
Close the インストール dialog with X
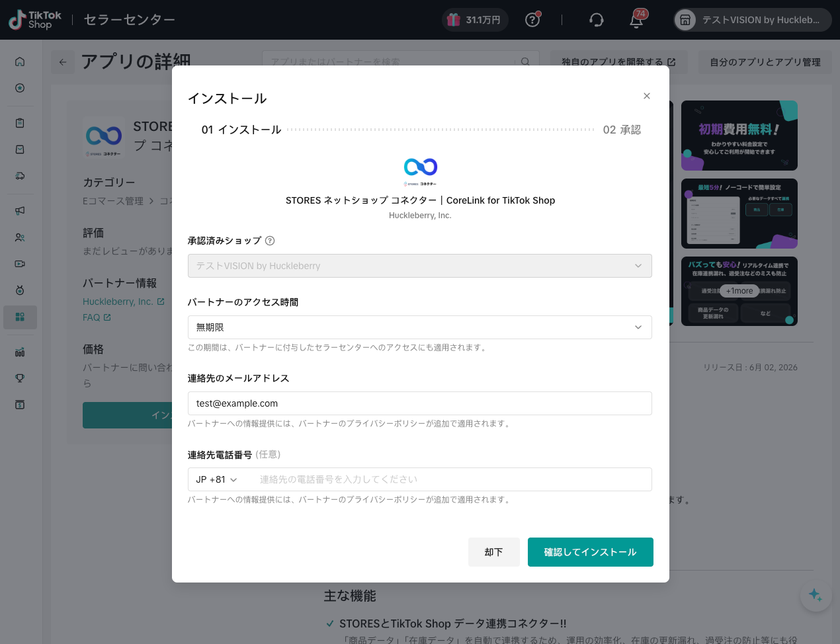click(647, 96)
